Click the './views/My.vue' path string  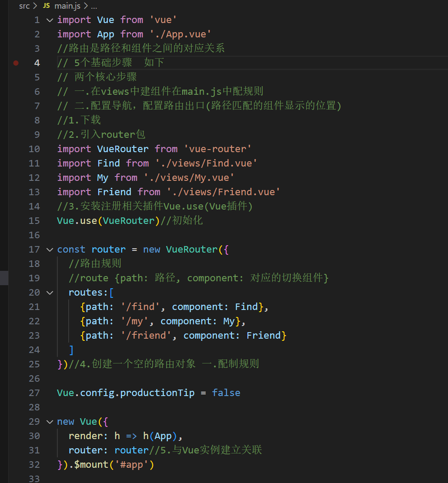(x=189, y=178)
